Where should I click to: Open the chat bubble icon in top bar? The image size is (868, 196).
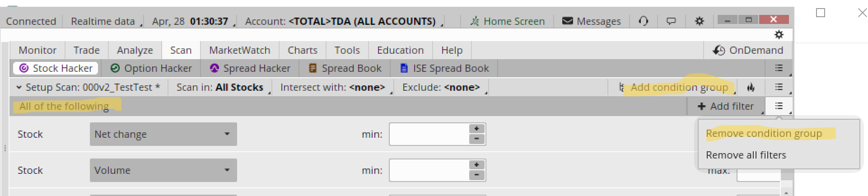click(x=671, y=21)
